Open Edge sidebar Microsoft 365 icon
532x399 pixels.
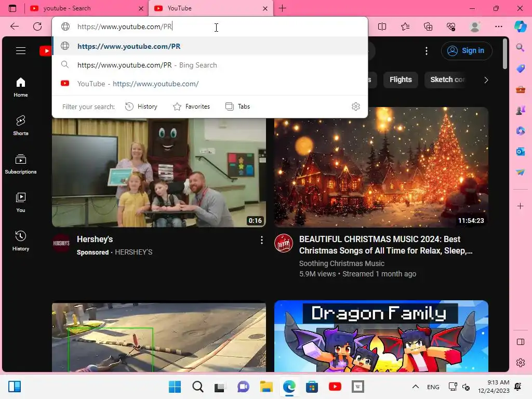coord(520,131)
